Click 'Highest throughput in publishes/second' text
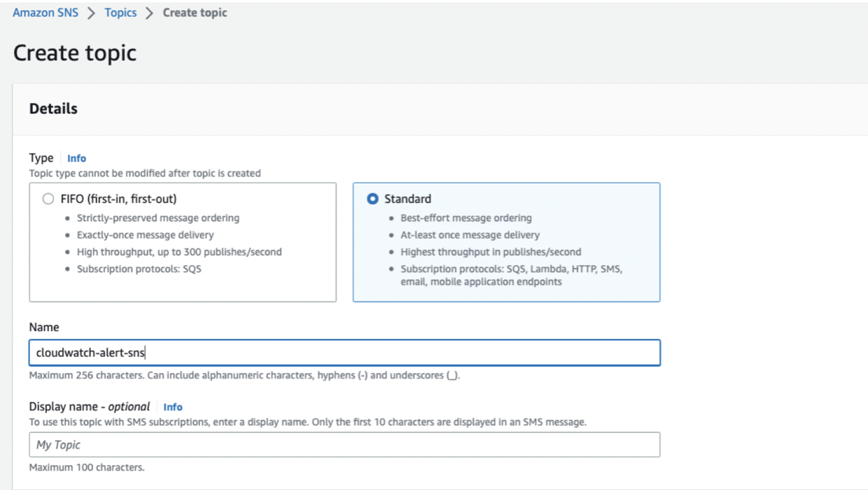The image size is (868, 490). click(x=491, y=251)
